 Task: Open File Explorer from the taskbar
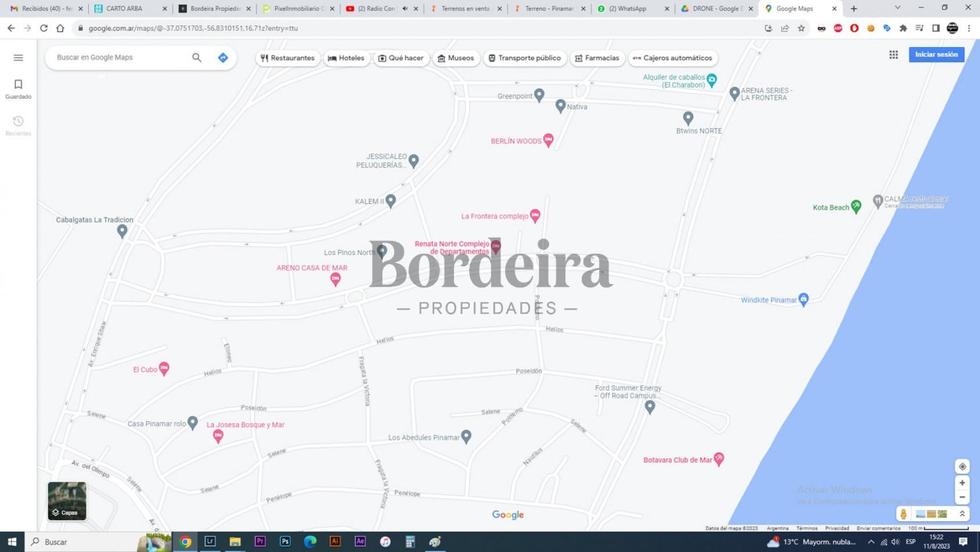tap(235, 542)
